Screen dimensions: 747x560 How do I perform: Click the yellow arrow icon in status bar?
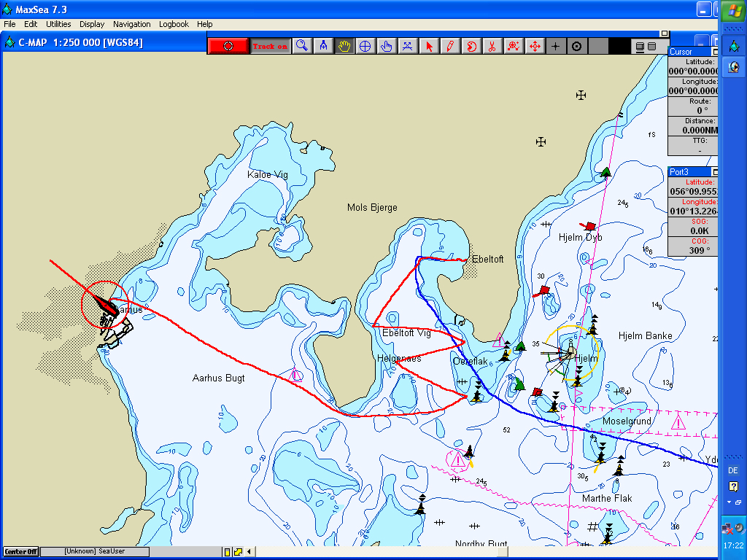click(238, 551)
